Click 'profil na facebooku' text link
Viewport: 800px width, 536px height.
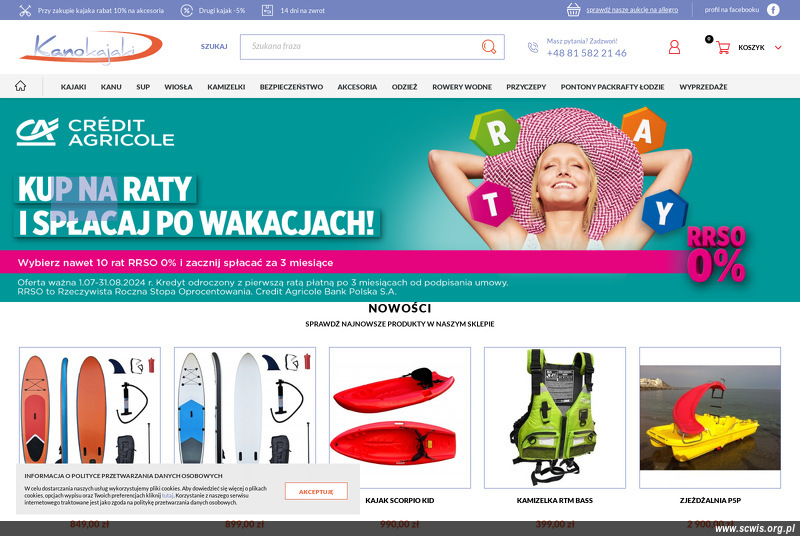[x=732, y=10]
